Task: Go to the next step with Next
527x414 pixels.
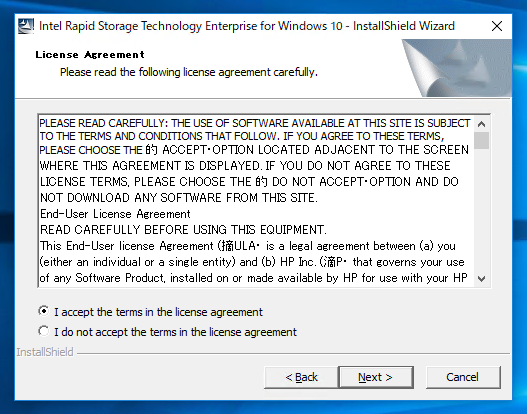Action: (x=376, y=377)
